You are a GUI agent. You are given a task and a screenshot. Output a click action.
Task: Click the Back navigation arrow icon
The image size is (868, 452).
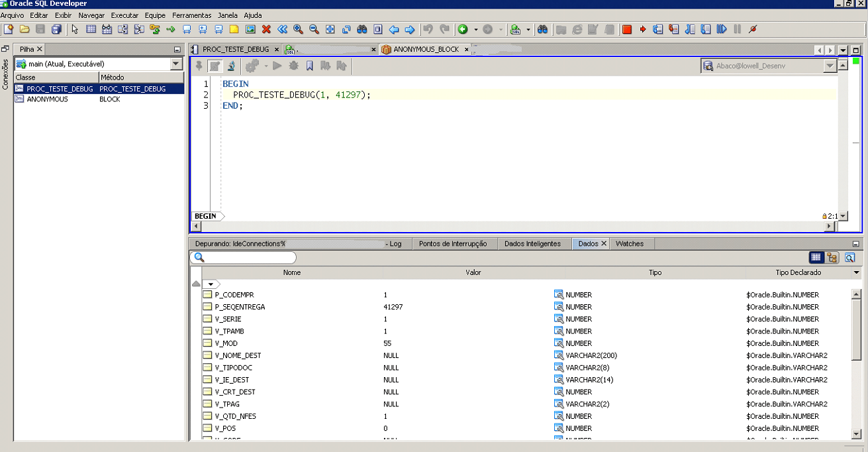393,29
